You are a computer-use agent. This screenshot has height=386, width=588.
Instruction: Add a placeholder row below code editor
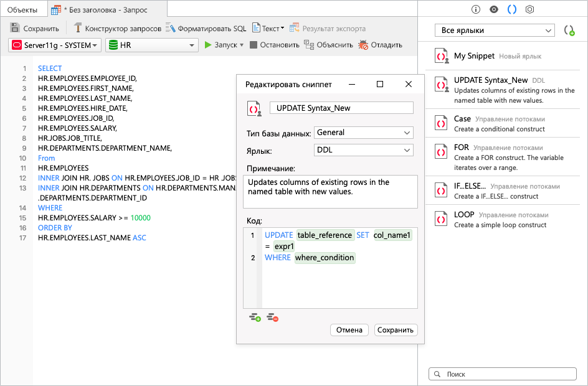point(255,318)
